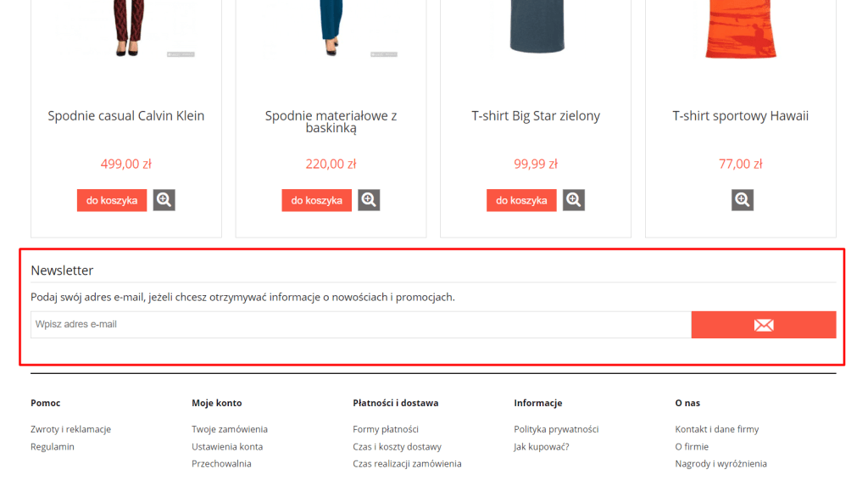This screenshot has width=868, height=480.
Task: Click the T-shirt sportowy Hawaii product title
Action: coord(740,116)
